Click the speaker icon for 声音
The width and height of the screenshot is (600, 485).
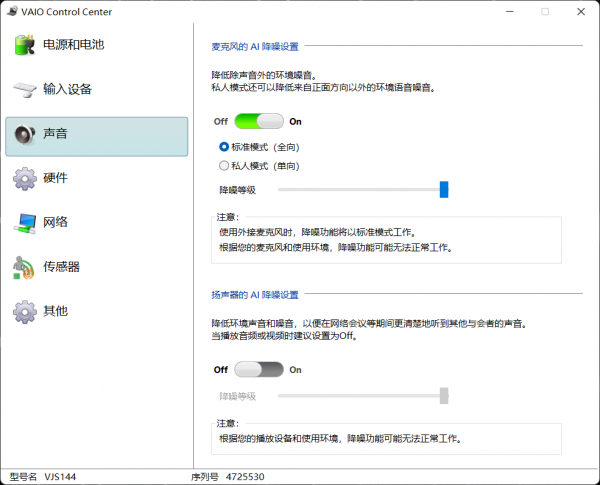[25, 134]
